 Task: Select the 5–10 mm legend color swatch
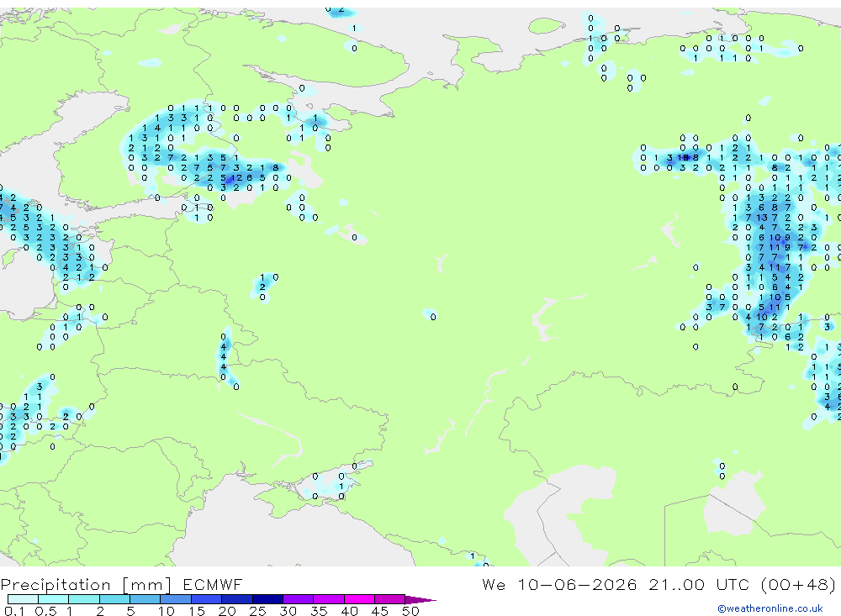[145, 599]
